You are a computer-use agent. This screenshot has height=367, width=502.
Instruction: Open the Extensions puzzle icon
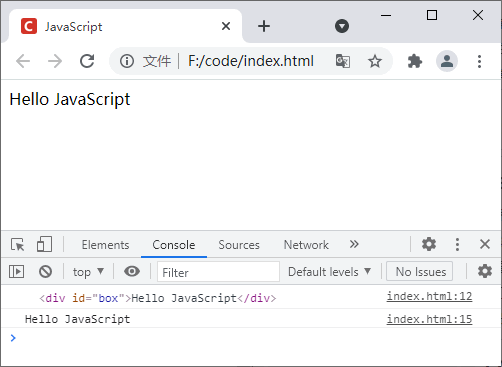pos(415,61)
